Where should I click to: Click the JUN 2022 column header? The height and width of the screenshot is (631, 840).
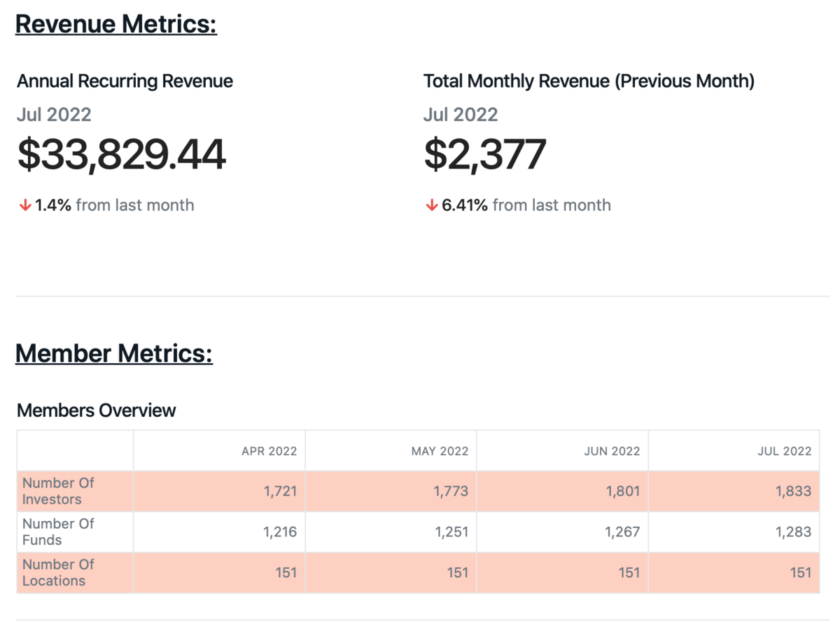[x=612, y=451]
